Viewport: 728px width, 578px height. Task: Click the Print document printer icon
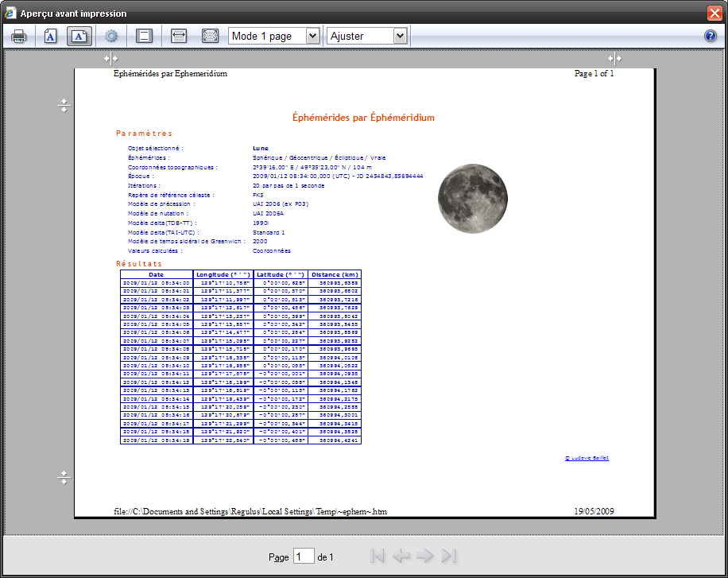pos(19,36)
